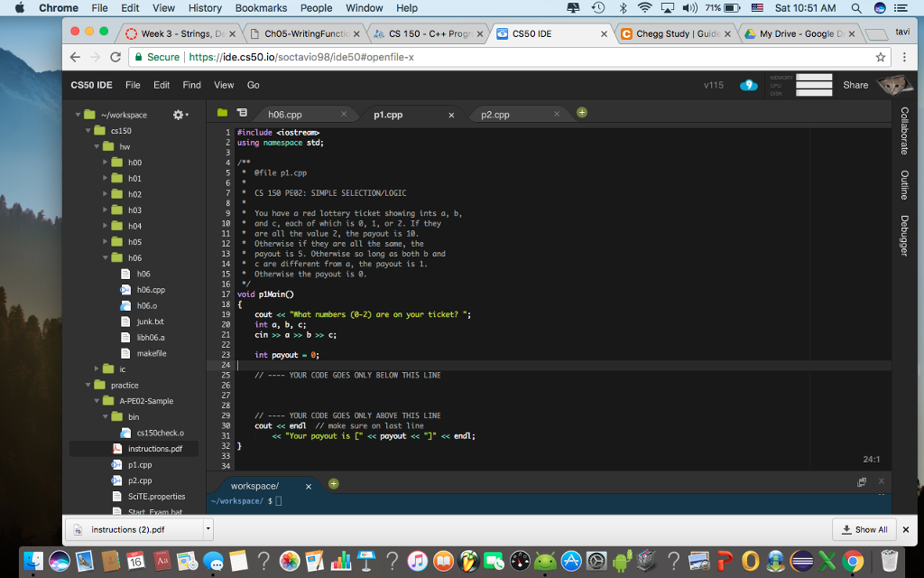Image resolution: width=924 pixels, height=578 pixels.
Task: Collapse the A-PE02-Sample folder
Action: coord(97,401)
